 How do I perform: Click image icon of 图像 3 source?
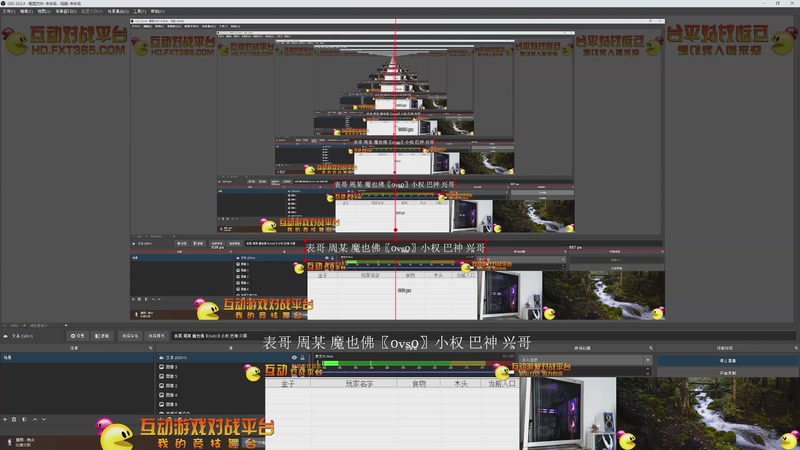tap(162, 367)
